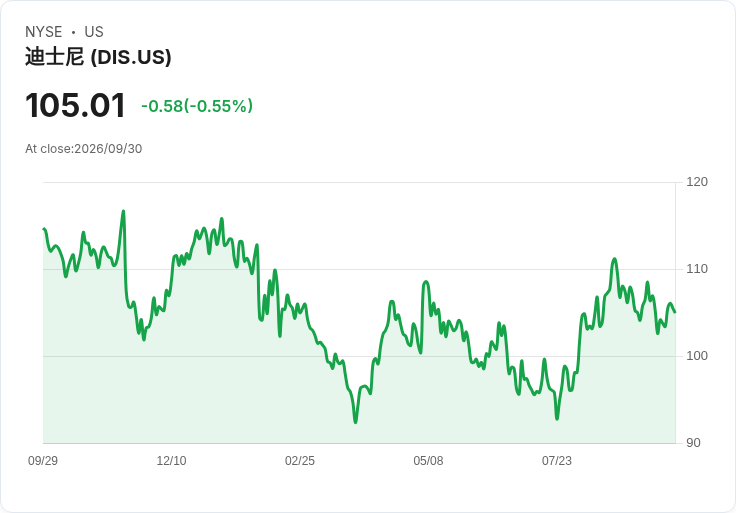The width and height of the screenshot is (736, 513).
Task: Click the 110 y-axis price label
Action: point(697,269)
